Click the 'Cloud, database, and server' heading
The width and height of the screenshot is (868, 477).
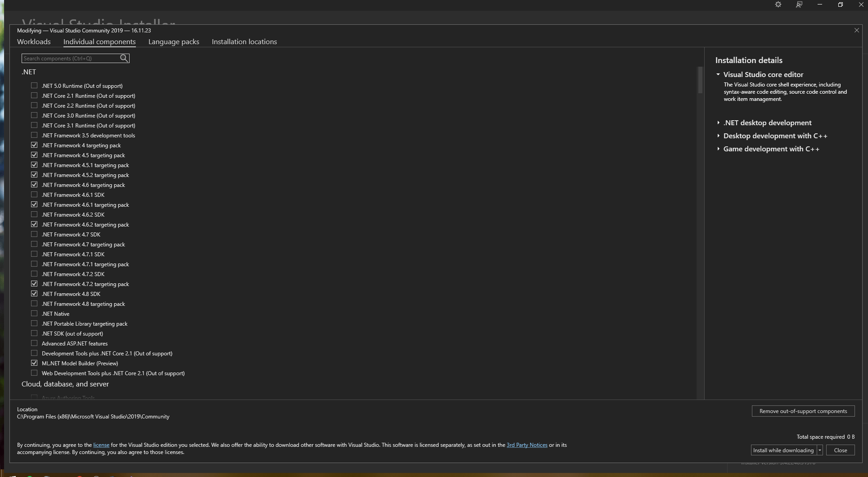coord(65,384)
